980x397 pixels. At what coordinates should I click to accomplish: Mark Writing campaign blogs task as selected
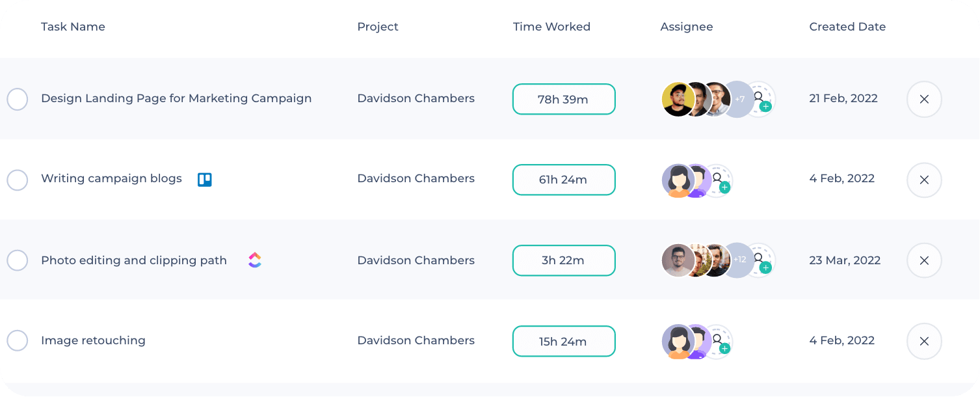[x=18, y=180]
